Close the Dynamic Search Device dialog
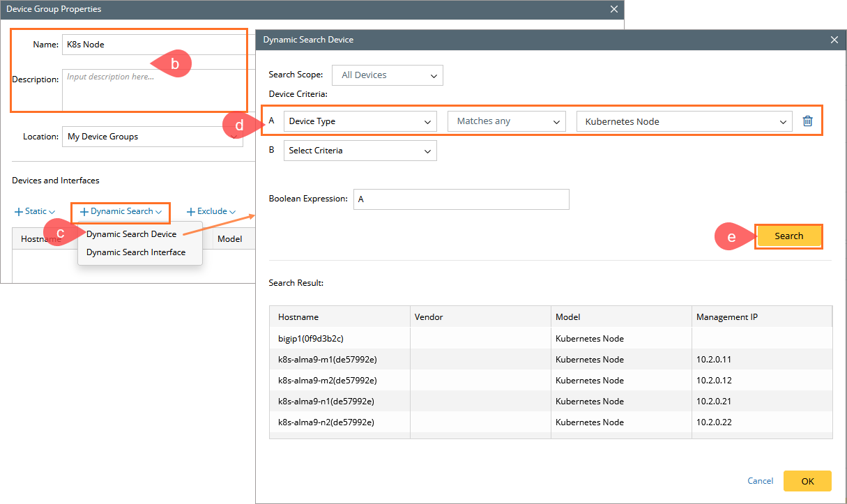This screenshot has width=847, height=504. click(834, 40)
